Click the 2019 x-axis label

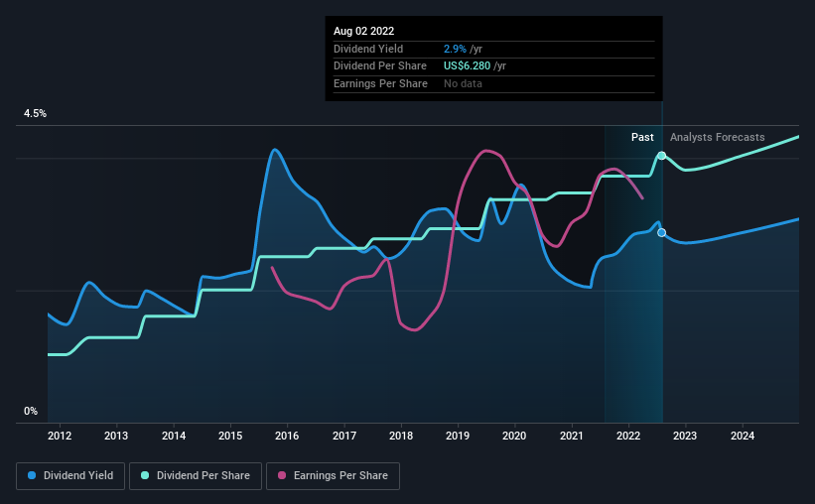[458, 436]
